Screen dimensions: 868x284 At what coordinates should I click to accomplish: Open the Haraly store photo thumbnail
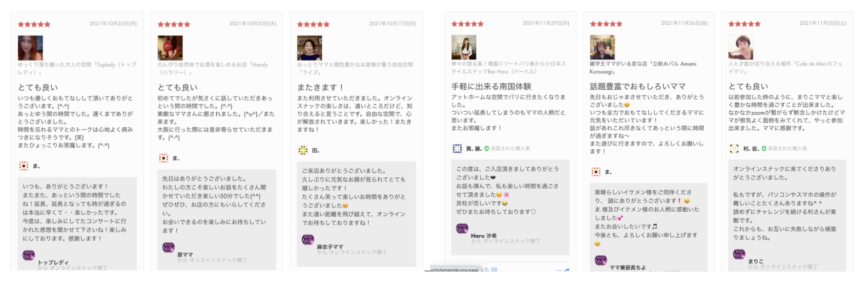(x=170, y=48)
